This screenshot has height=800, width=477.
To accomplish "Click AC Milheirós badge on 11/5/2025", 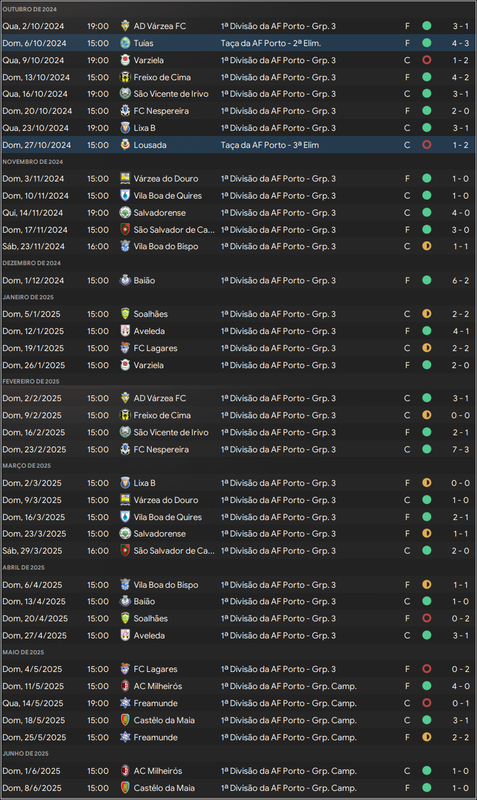I will tap(125, 686).
